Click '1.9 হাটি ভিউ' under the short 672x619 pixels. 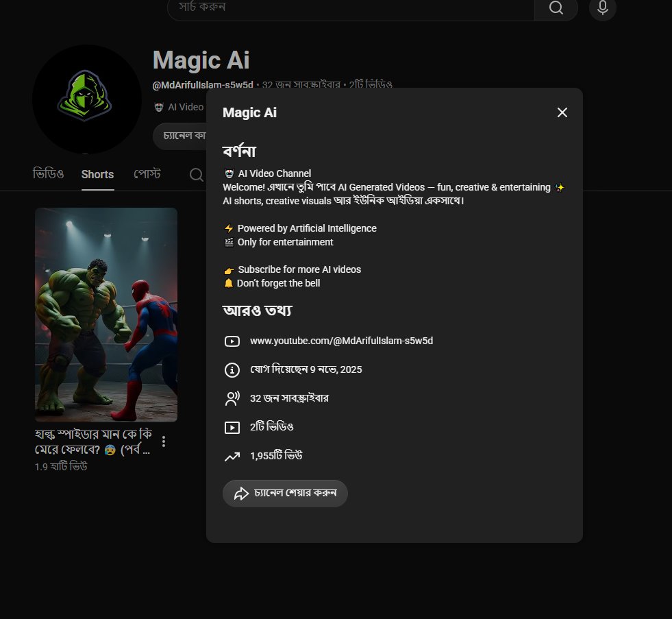point(61,467)
